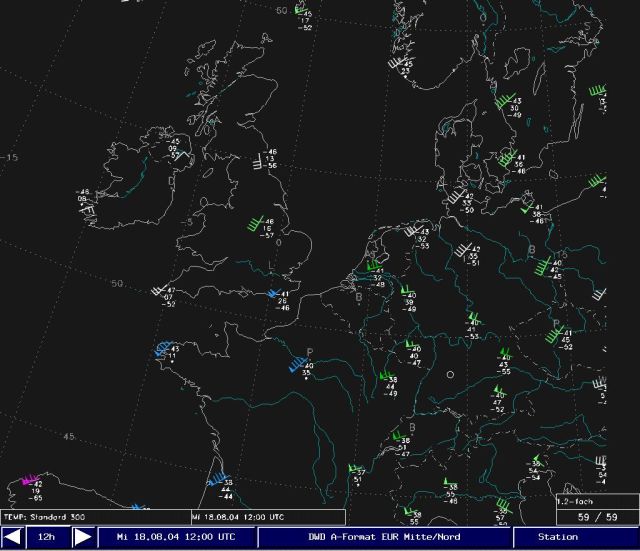Select the blue wind barb in Brittany

pos(163,349)
